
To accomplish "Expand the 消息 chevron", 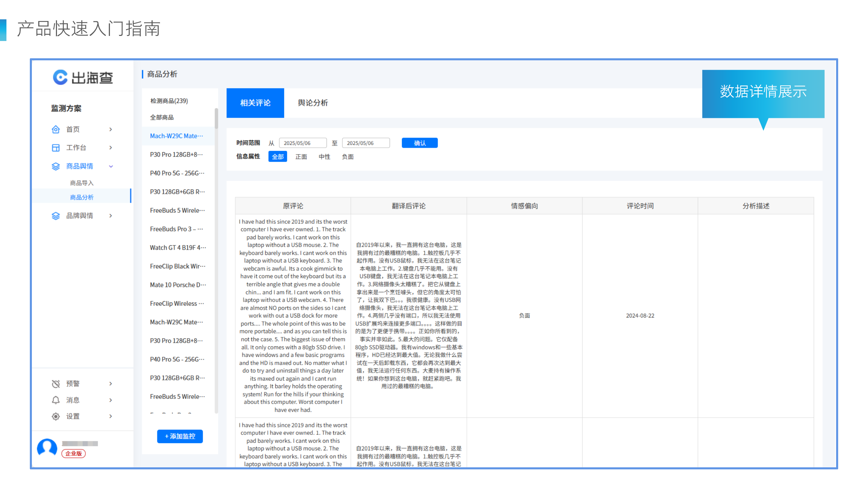I will 111,400.
